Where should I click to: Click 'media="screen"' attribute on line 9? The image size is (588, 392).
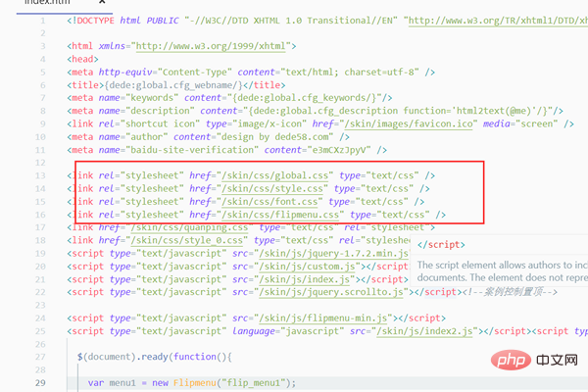[520, 123]
